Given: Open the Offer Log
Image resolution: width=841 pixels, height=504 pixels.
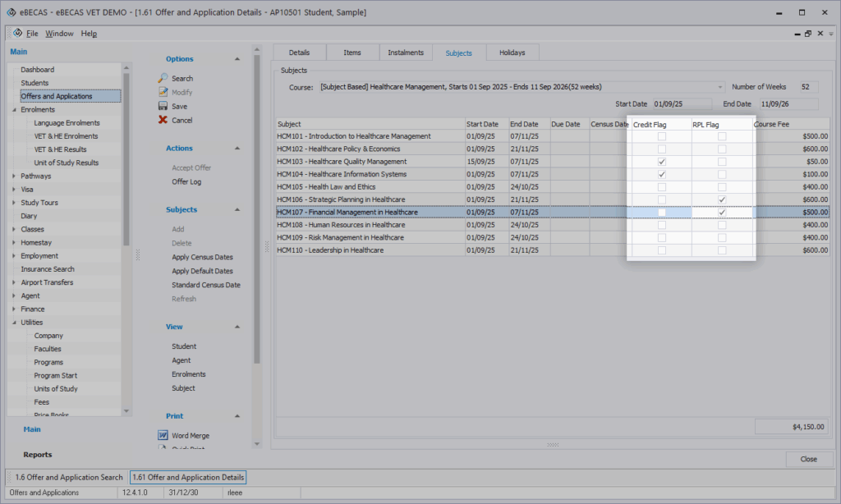Looking at the screenshot, I should (x=186, y=181).
